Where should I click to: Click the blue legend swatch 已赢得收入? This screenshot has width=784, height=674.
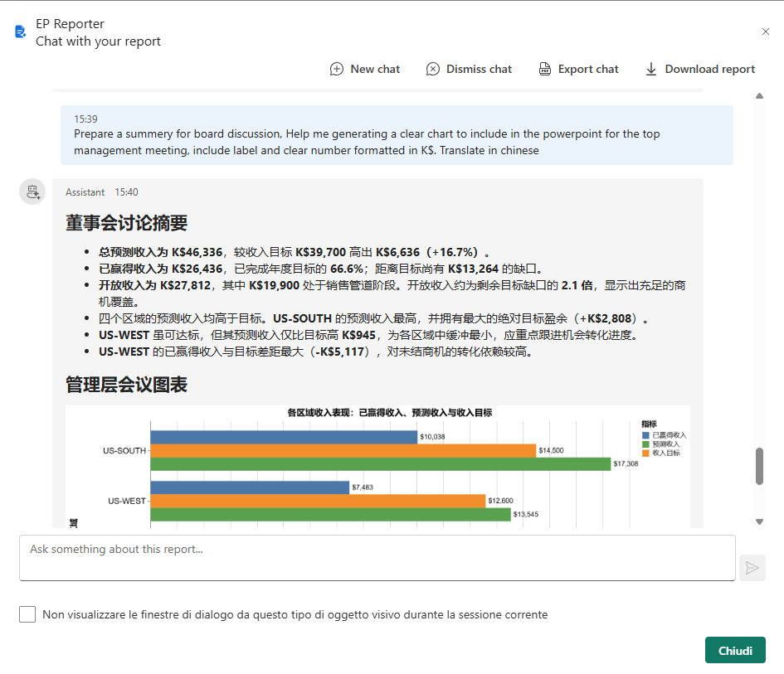pyautogui.click(x=645, y=435)
